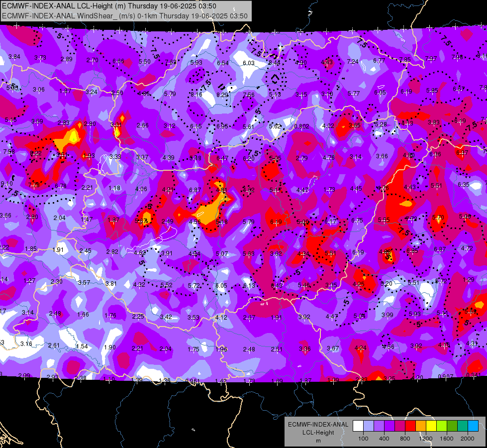
Task: Click the wind shear value '5.18'
Action: (x=222, y=222)
